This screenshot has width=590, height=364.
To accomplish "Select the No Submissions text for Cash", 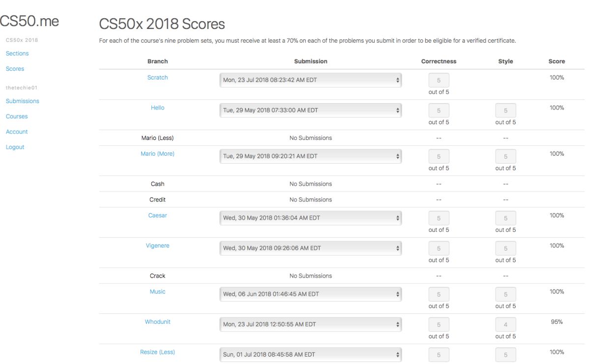I will (x=311, y=184).
